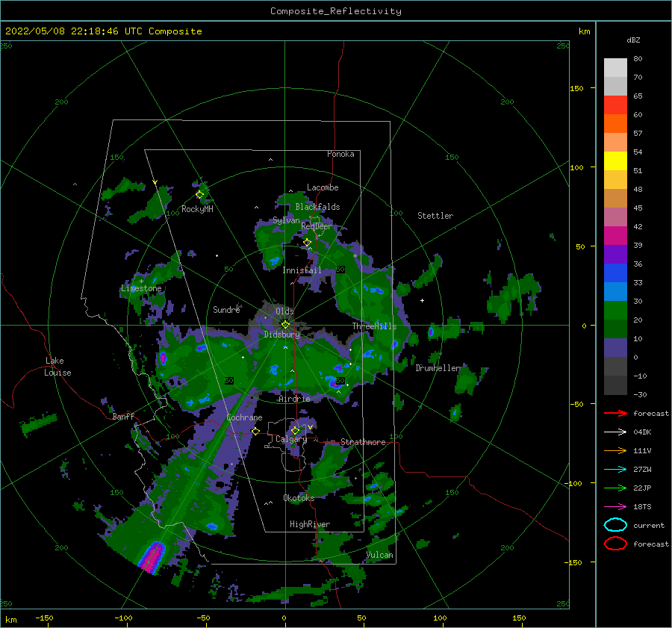The height and width of the screenshot is (628, 672).
Task: Click the Okotoks city label
Action: tap(299, 497)
